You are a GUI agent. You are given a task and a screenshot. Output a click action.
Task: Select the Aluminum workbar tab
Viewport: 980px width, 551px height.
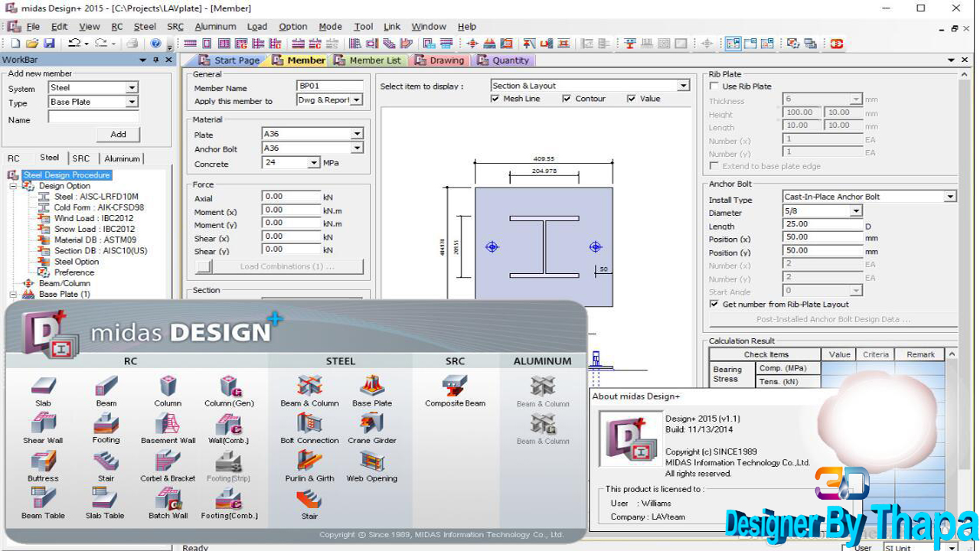coord(122,158)
